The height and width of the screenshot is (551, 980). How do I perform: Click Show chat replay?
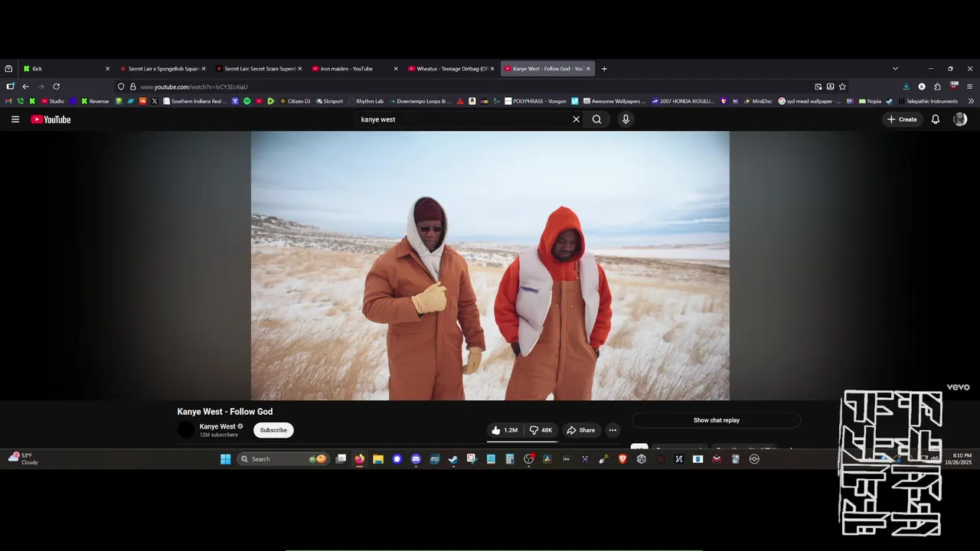pyautogui.click(x=717, y=420)
